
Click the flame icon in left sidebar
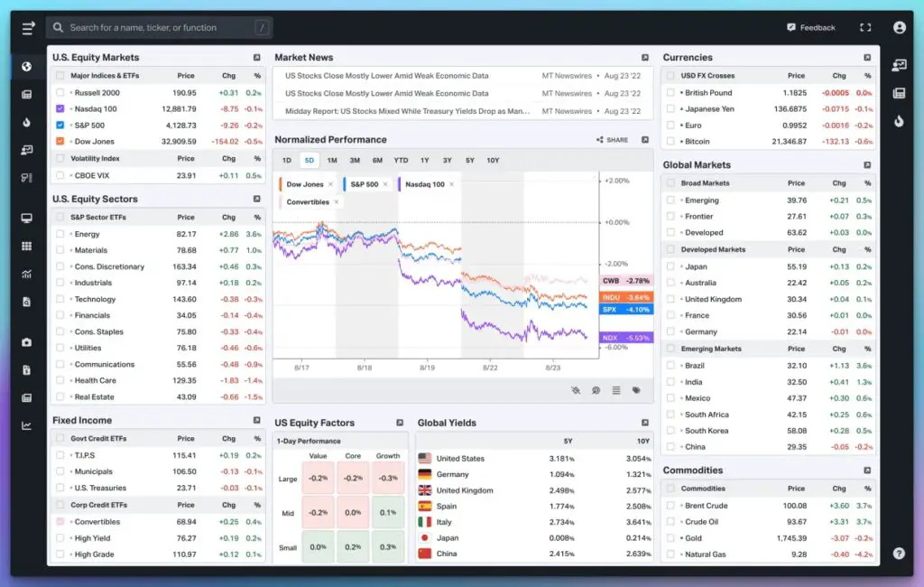click(x=27, y=122)
